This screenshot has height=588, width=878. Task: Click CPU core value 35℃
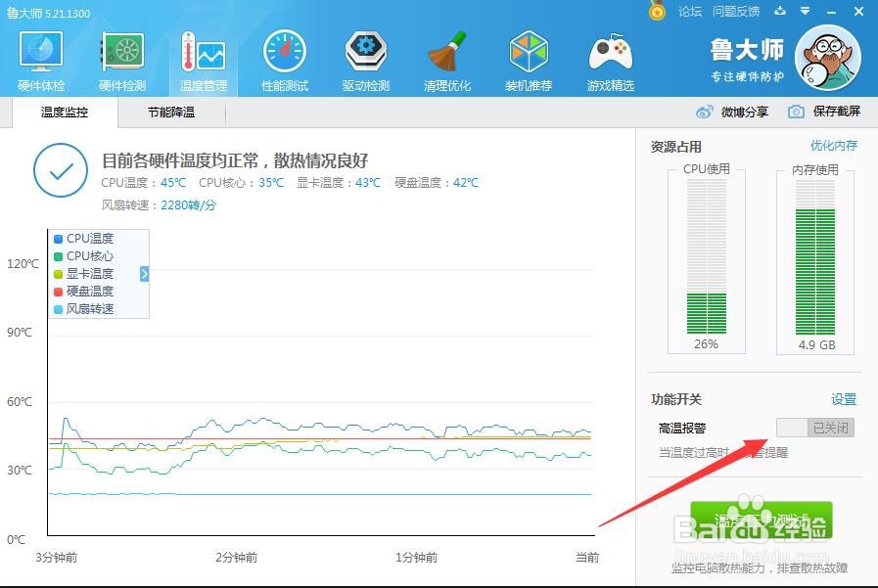pos(271,182)
